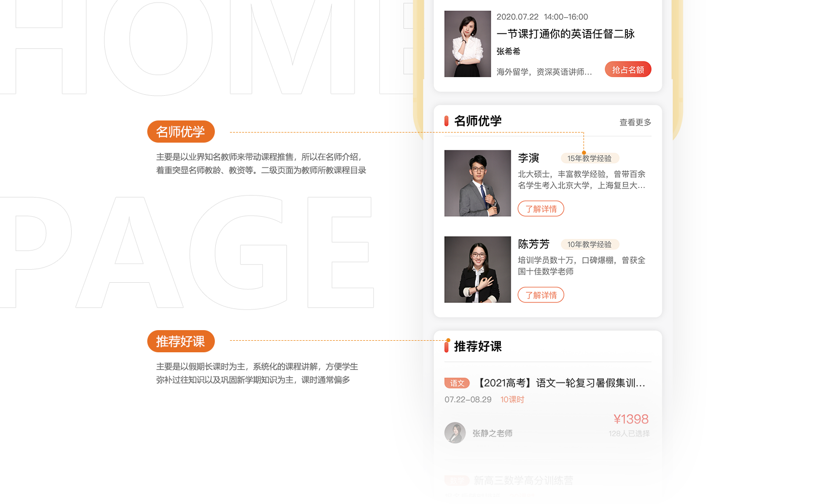
Task: Click 陈芳芳 description starting 培训学员数十万
Action: 581,266
